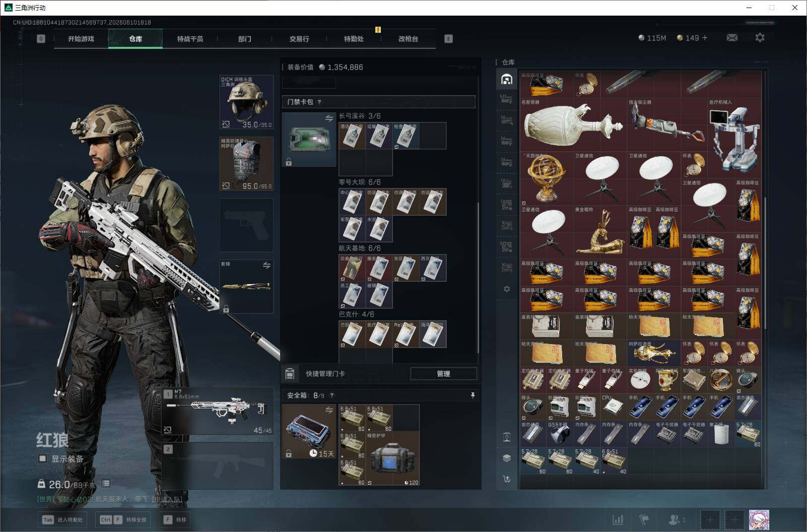Screen dimensions: 807x532
Task: Click the stacked layers icon in warehouse sidebar
Action: point(507,458)
